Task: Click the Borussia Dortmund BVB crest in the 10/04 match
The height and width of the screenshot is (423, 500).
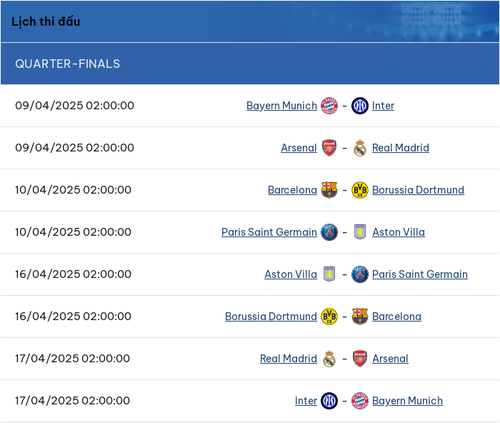Action: (x=360, y=190)
